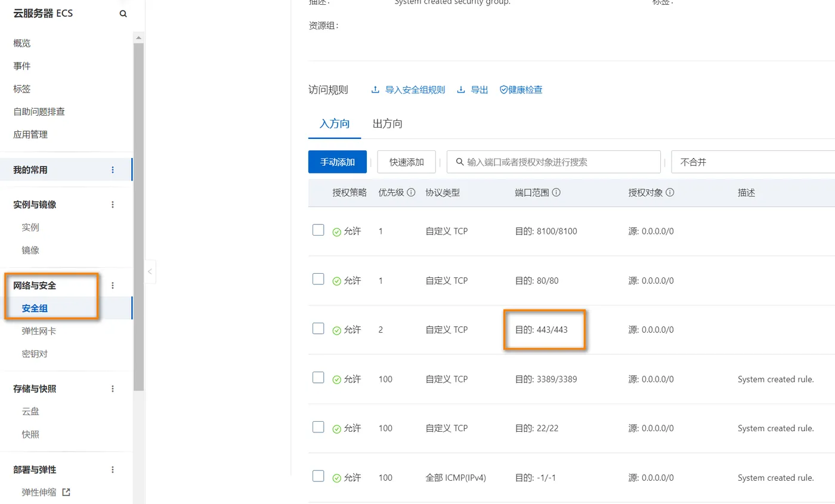Click the 快速添加 button
Image resolution: width=835 pixels, height=504 pixels.
tap(407, 162)
